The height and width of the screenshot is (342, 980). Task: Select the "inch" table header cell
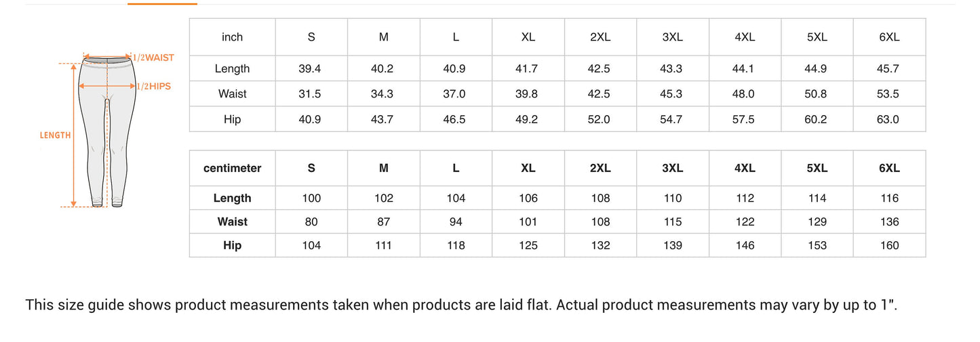pyautogui.click(x=232, y=37)
